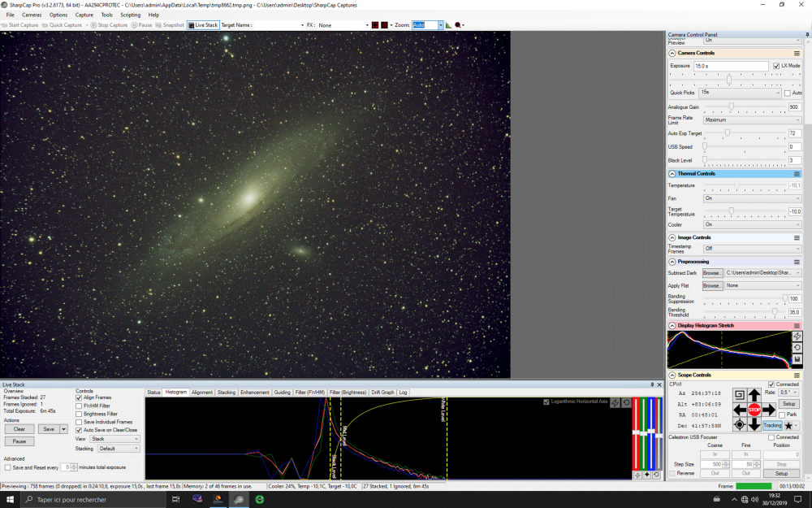The image size is (812, 508).
Task: Open the Scripting menu
Action: pyautogui.click(x=130, y=15)
